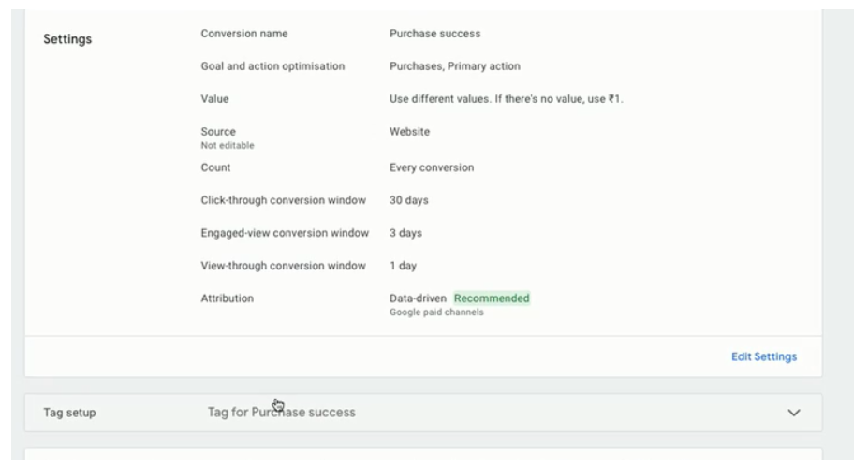This screenshot has height=465, width=868.
Task: Click the 'Tag for Purchase success' text
Action: coord(281,412)
